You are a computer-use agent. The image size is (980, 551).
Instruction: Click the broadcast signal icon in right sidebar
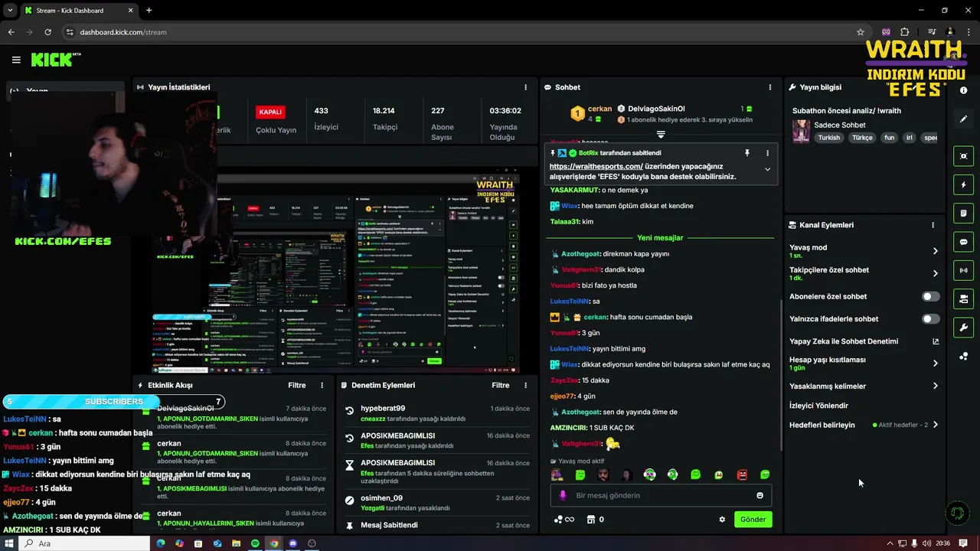964,270
